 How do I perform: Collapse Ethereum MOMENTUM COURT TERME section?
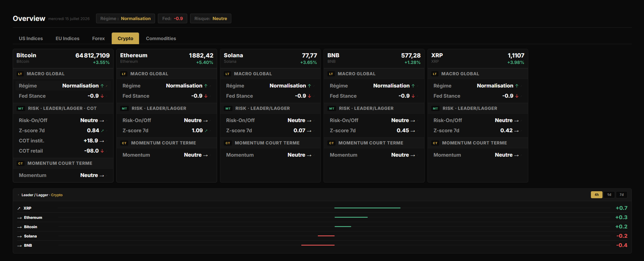click(167, 143)
